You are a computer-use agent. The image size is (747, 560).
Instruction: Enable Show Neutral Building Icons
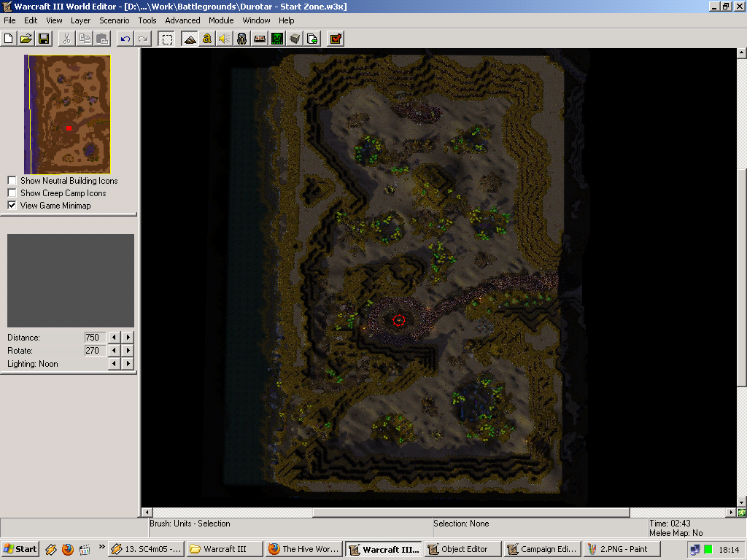[12, 181]
